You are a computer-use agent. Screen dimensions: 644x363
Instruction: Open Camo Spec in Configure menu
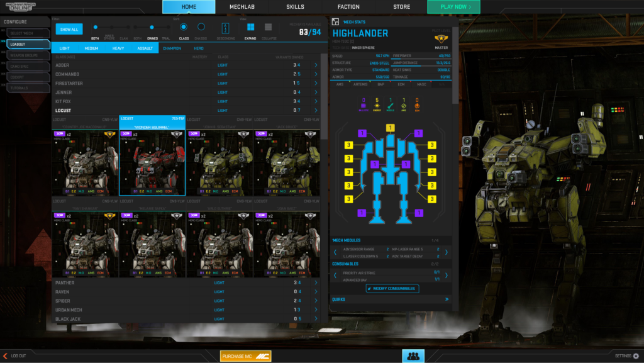point(28,66)
